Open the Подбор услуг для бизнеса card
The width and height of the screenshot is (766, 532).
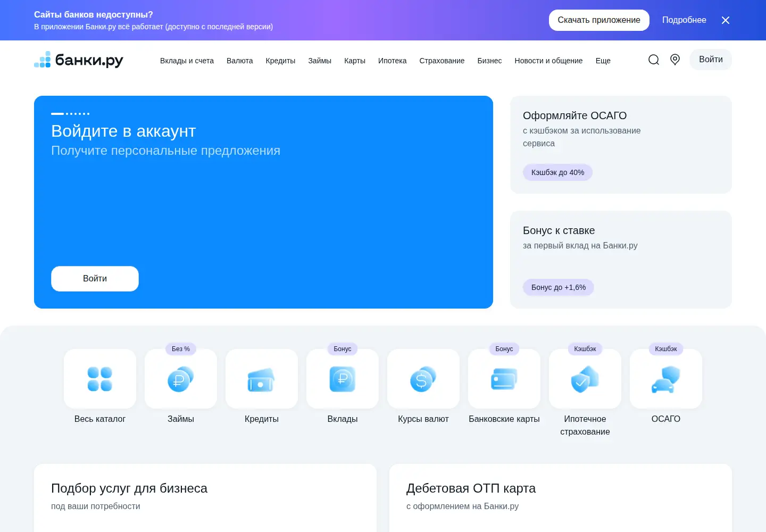click(x=205, y=498)
